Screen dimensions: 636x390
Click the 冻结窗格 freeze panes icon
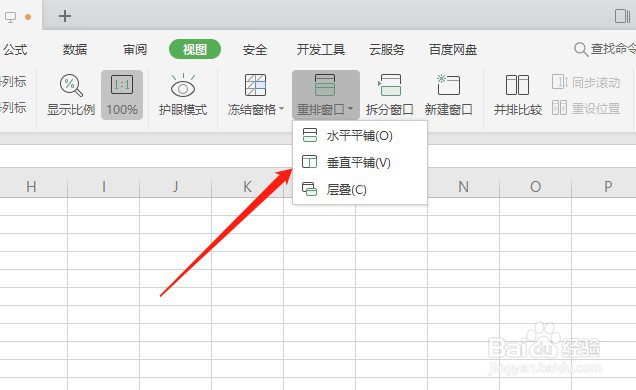[255, 85]
